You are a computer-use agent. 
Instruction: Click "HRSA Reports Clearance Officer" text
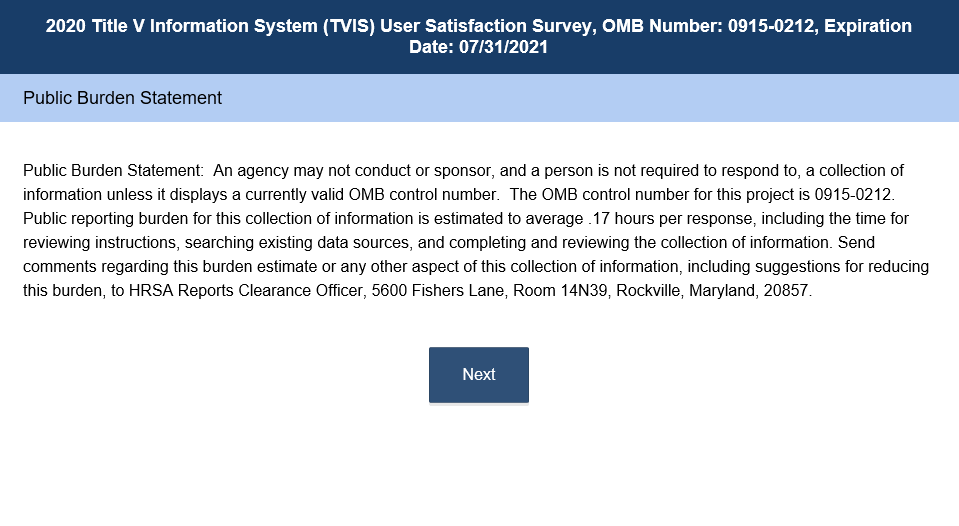239,290
